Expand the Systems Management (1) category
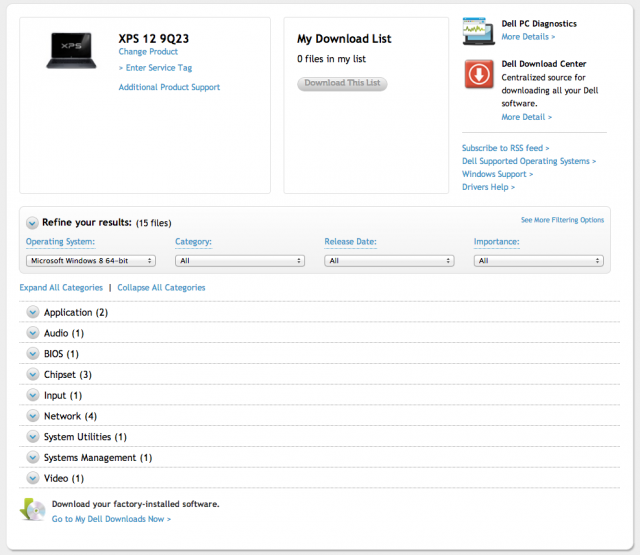Screen dimensions: 640x555 click(33, 457)
